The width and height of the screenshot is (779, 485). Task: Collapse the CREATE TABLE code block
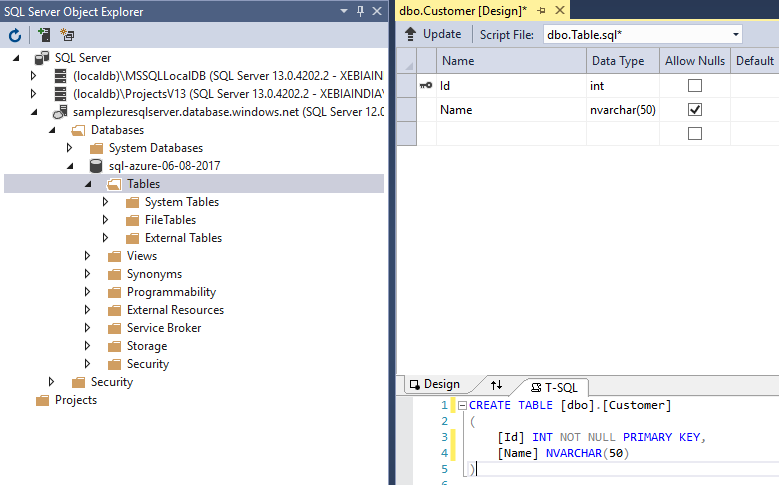point(462,405)
